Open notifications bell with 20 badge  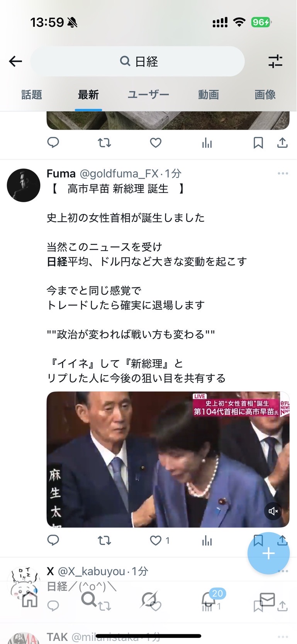[x=209, y=600]
